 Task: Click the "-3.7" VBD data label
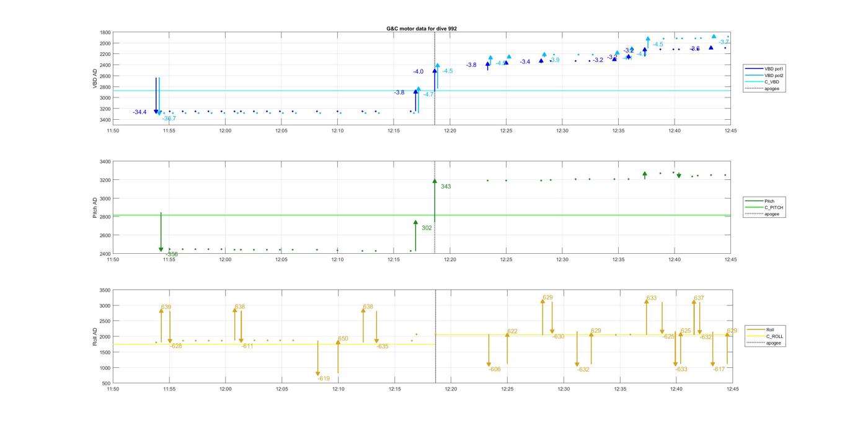tap(724, 42)
